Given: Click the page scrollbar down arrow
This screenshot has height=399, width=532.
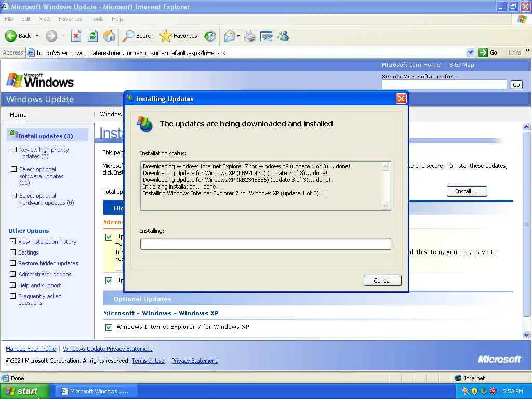Looking at the screenshot, I should pyautogui.click(x=527, y=335).
